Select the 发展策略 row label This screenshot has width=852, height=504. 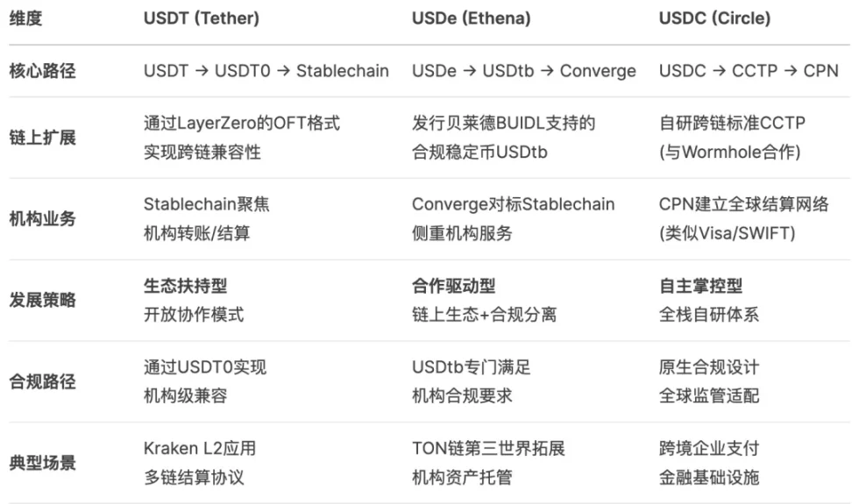click(42, 300)
